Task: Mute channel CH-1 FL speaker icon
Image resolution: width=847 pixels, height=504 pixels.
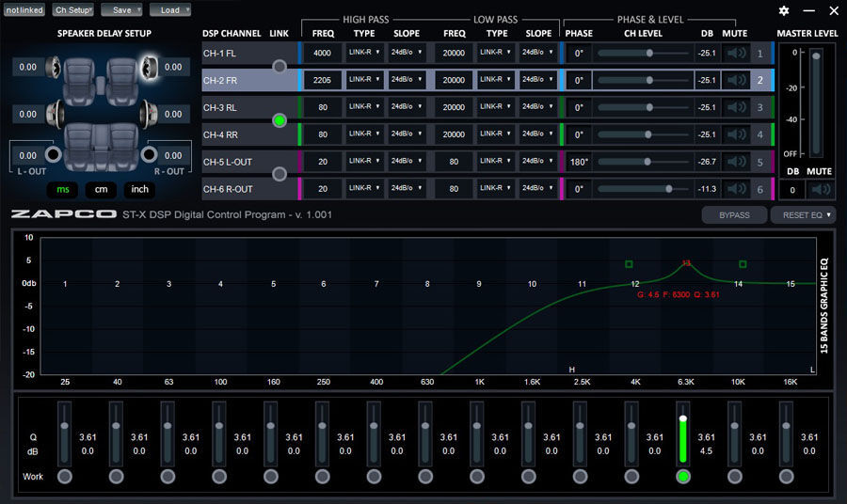Action: click(736, 54)
